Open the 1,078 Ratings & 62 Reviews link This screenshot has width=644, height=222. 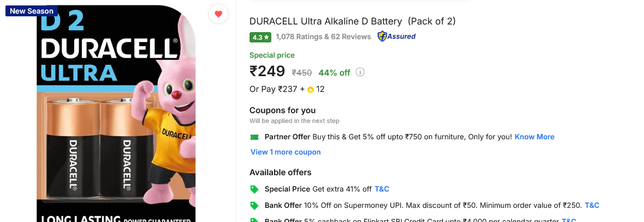pos(323,37)
